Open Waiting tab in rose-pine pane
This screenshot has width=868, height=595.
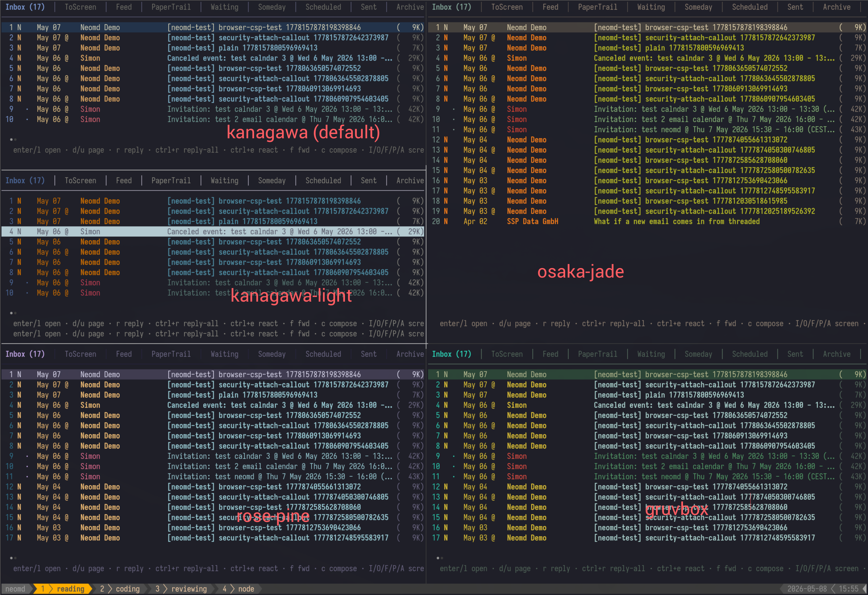pyautogui.click(x=224, y=354)
